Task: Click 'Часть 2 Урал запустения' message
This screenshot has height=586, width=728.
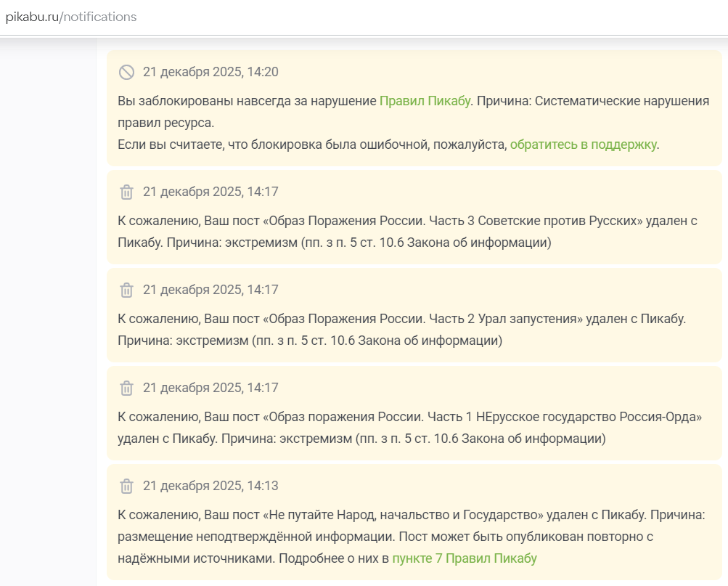Action: click(x=401, y=330)
